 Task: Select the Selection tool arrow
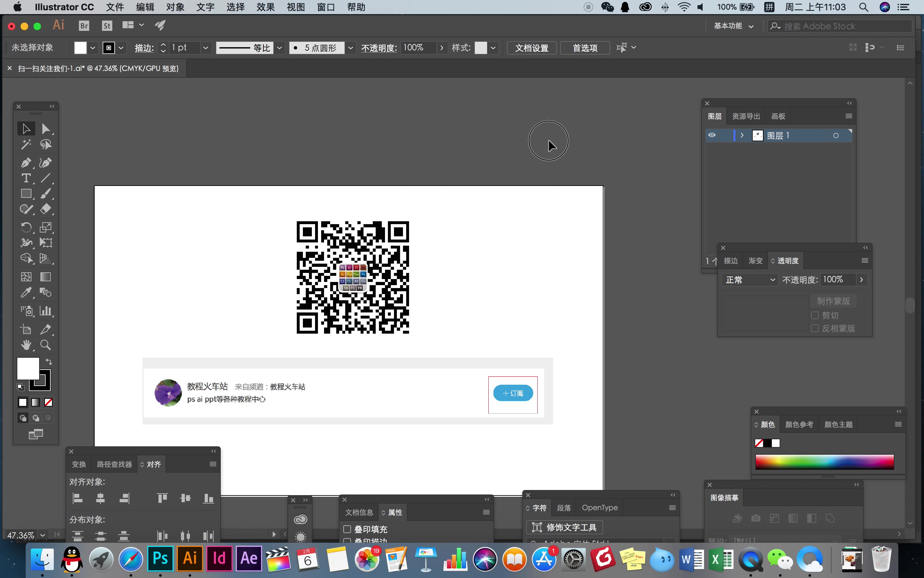[26, 129]
